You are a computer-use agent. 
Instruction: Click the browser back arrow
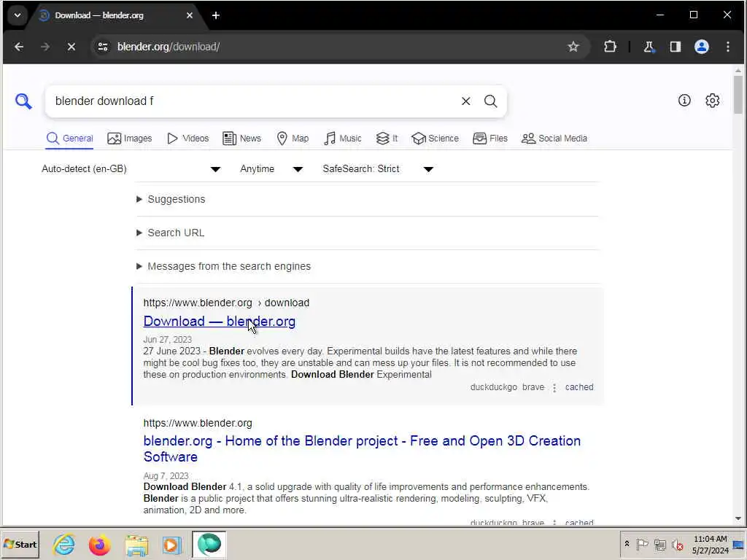pos(19,47)
